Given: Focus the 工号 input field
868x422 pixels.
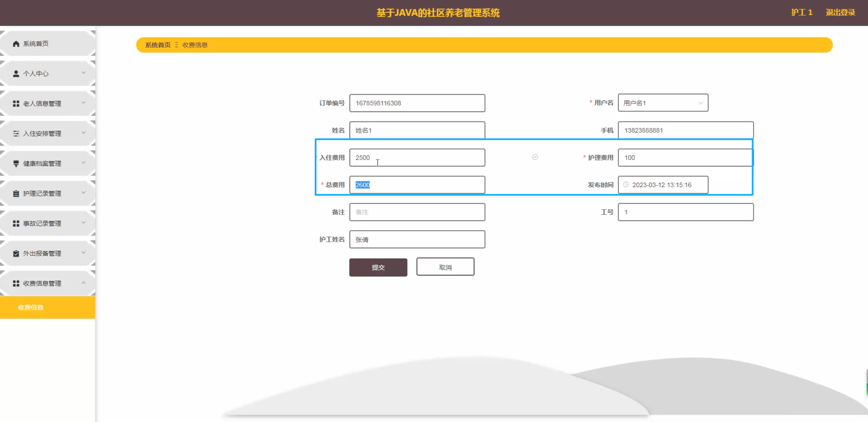Looking at the screenshot, I should [x=686, y=212].
